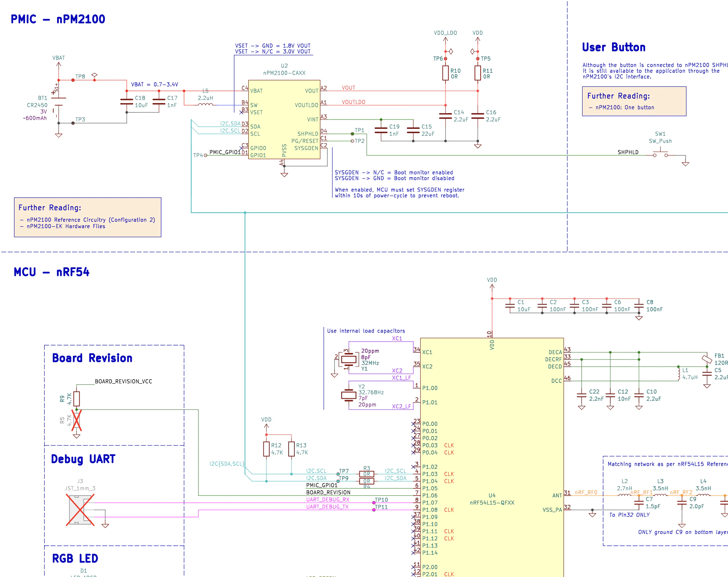This screenshot has height=577, width=728.
Task: Click the 'MCU – nRF54' section title
Action: tap(51, 272)
